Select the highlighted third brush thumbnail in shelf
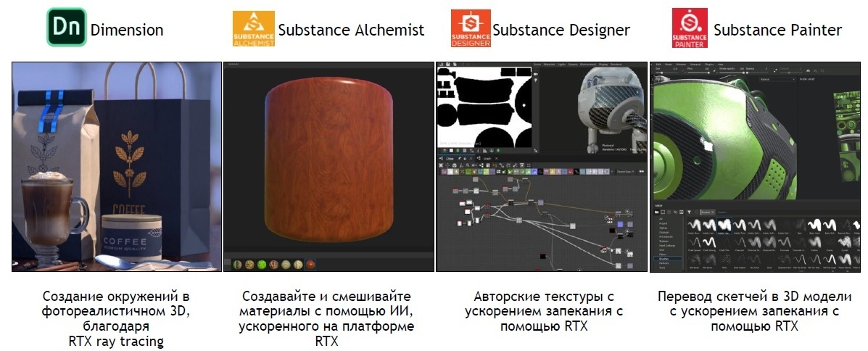Screen dimensions: 868x351 coord(724,225)
